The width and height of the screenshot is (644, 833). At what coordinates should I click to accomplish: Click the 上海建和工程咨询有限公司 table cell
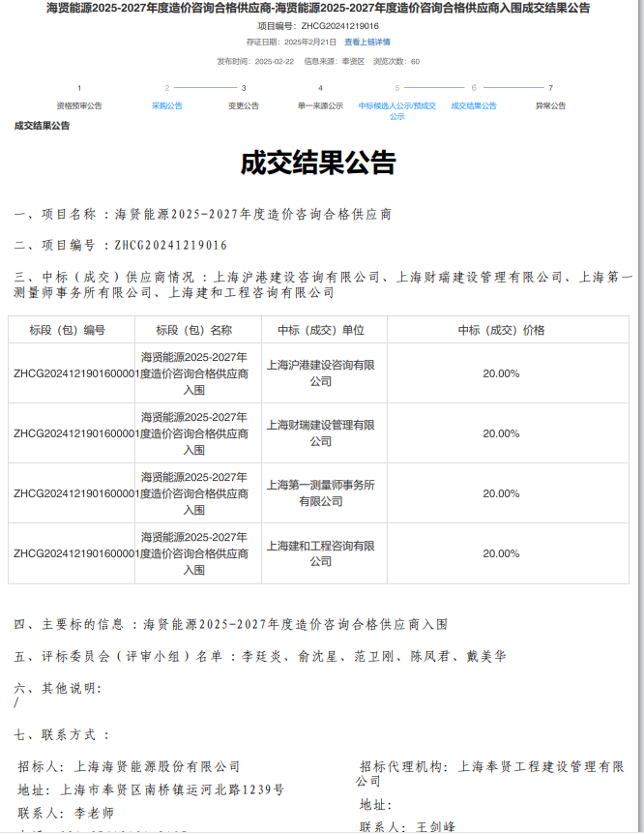[x=321, y=553]
